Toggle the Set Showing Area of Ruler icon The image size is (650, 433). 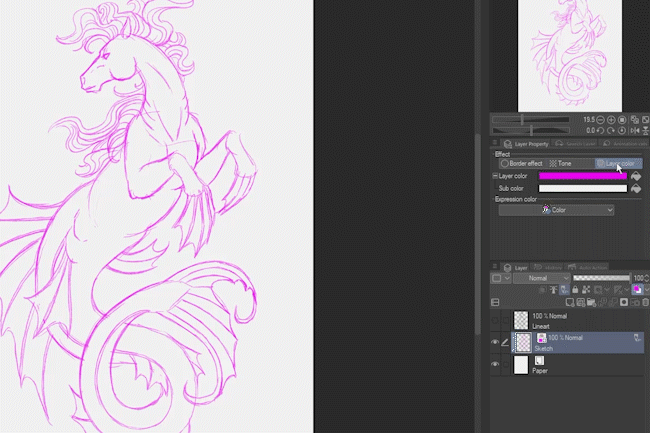[618, 290]
